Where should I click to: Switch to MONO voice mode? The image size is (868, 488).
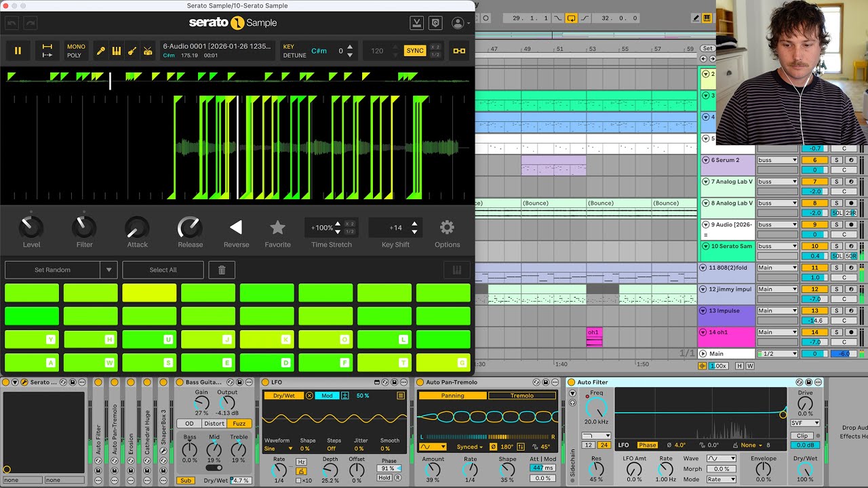[x=76, y=47]
